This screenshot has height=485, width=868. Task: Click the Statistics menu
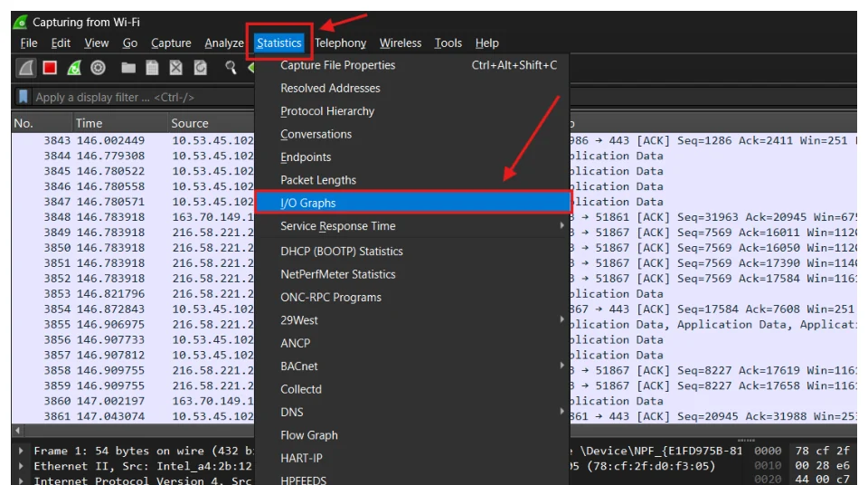(279, 43)
